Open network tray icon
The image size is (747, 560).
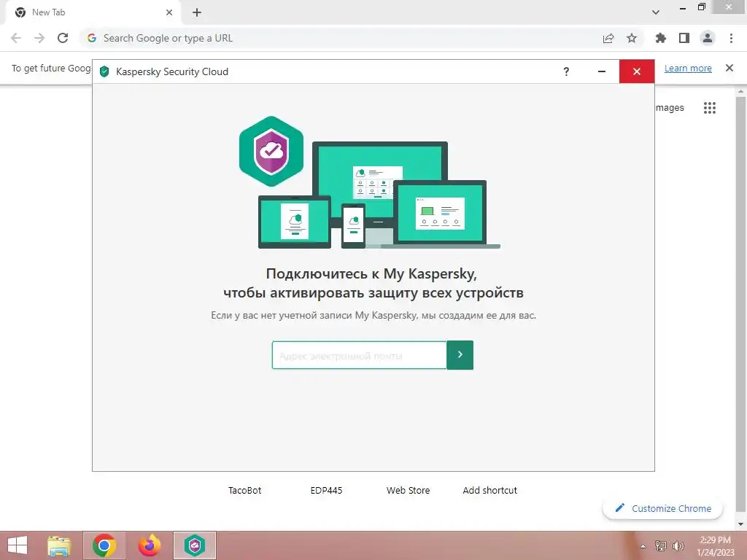661,546
